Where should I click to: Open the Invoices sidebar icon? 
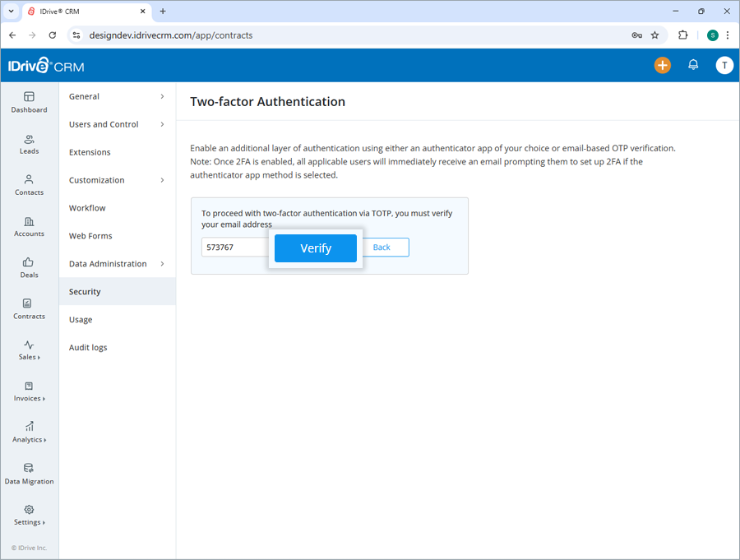[29, 392]
